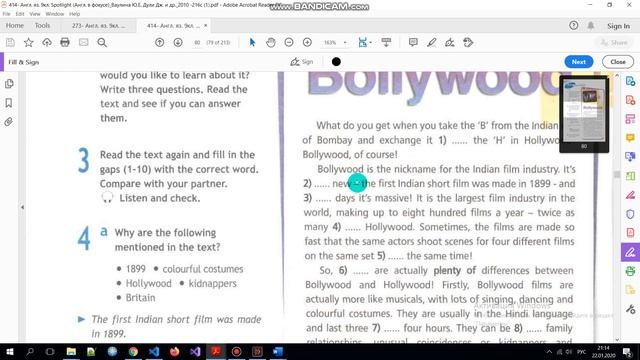Bookmark document with star icon
Viewport: 640px width, 360px height.
(x=29, y=42)
